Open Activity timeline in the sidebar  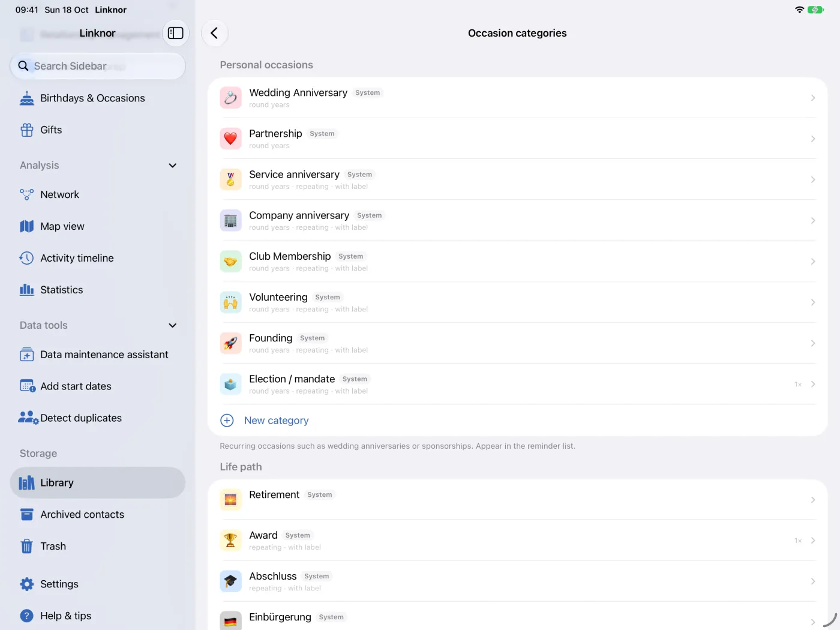(97, 258)
